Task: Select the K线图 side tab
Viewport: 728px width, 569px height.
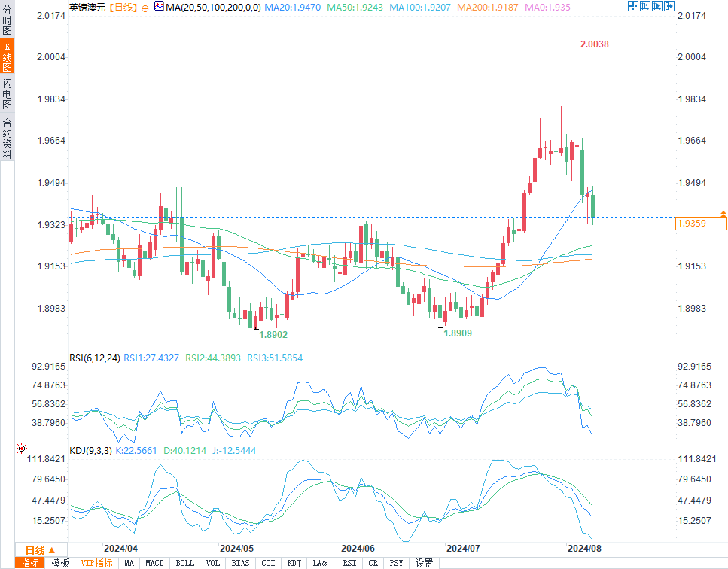Action: click(7, 56)
